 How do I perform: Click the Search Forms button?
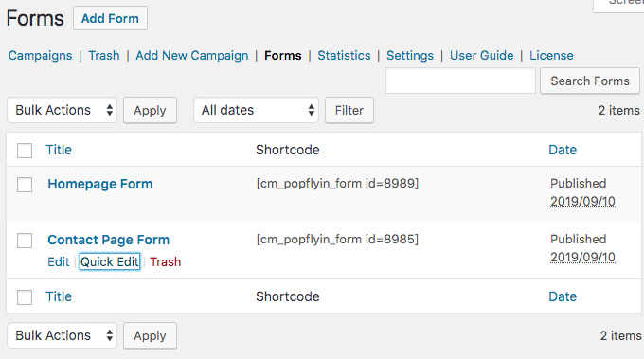coord(590,81)
